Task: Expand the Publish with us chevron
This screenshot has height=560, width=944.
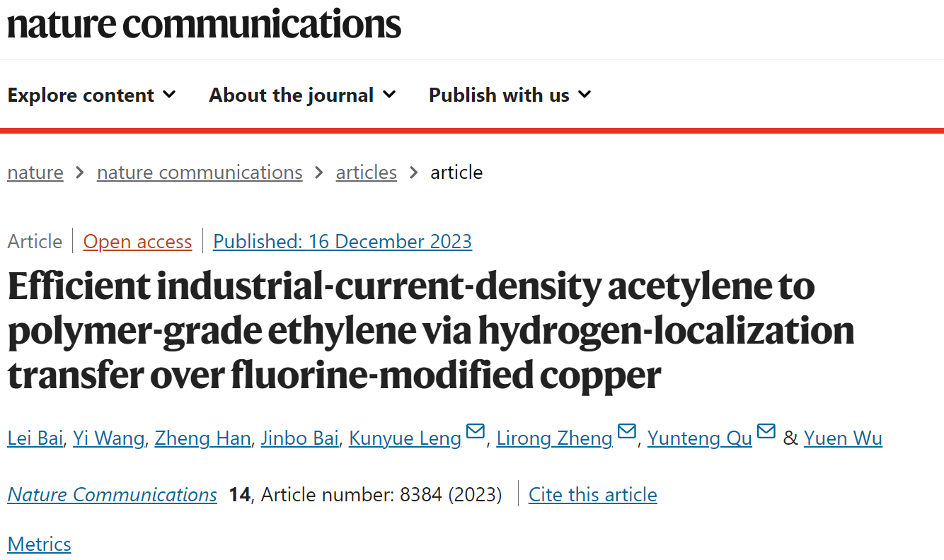Action: point(585,94)
